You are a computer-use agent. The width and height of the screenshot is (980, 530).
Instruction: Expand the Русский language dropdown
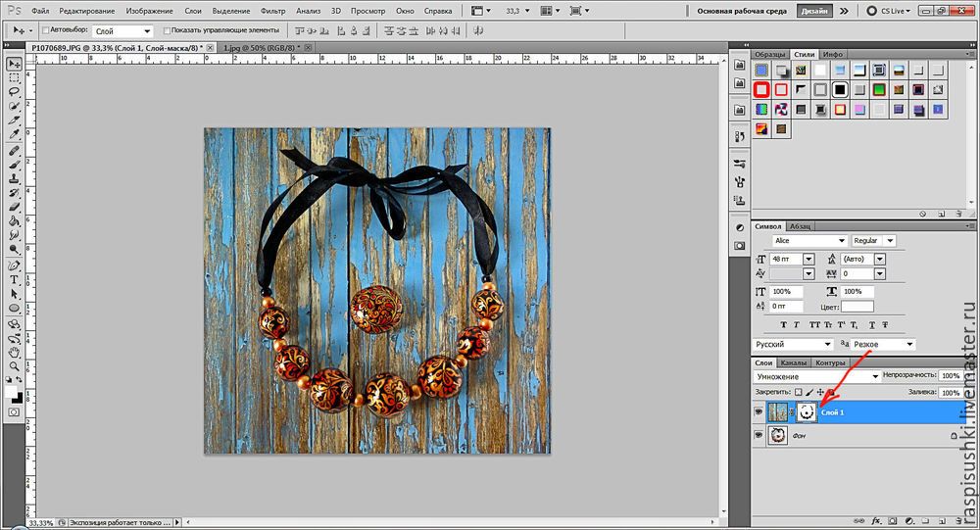coord(793,345)
